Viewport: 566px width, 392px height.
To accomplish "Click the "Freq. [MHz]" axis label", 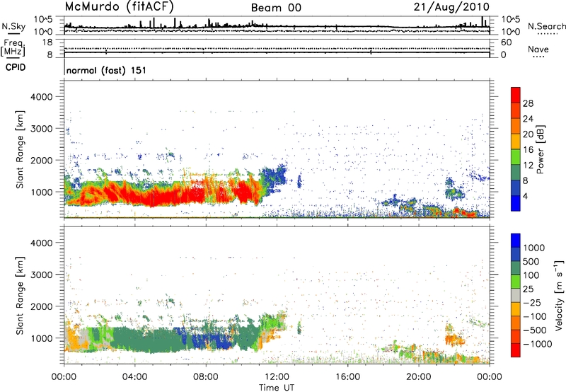I will (x=13, y=47).
